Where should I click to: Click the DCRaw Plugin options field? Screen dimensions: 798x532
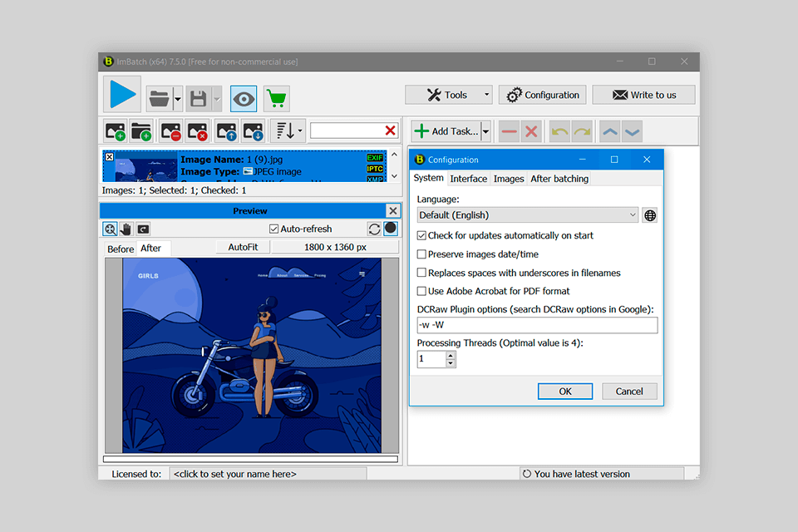coord(537,325)
